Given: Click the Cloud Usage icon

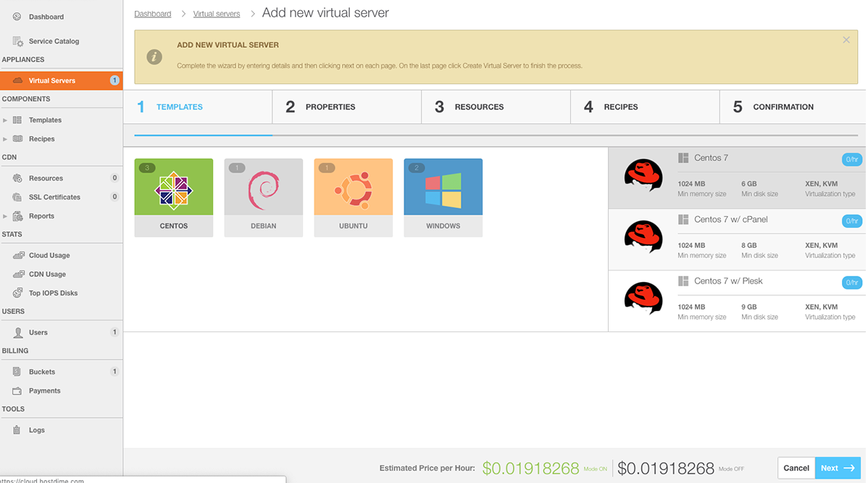Looking at the screenshot, I should click(18, 255).
